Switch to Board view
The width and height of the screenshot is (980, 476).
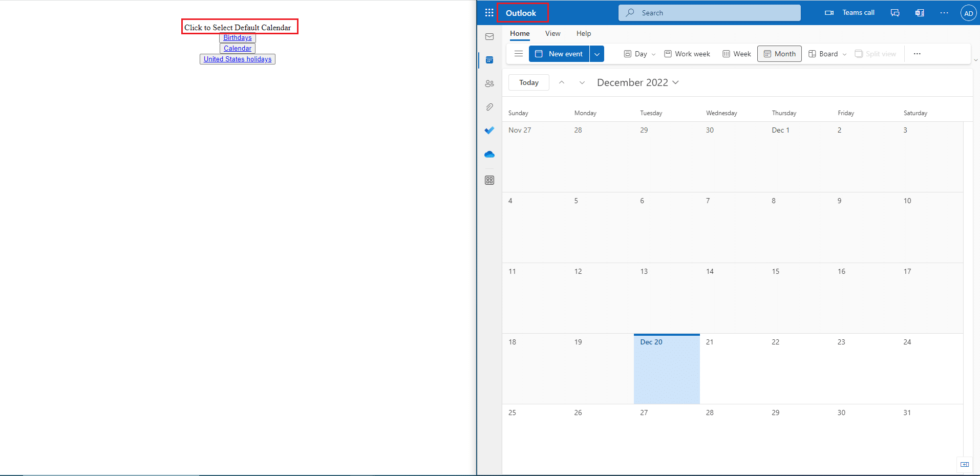[823, 54]
